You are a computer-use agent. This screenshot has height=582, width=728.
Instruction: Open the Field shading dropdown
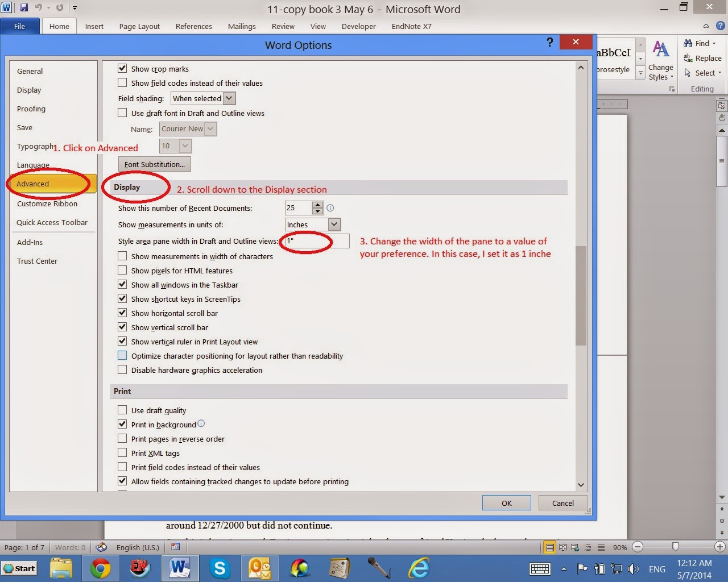(x=229, y=98)
